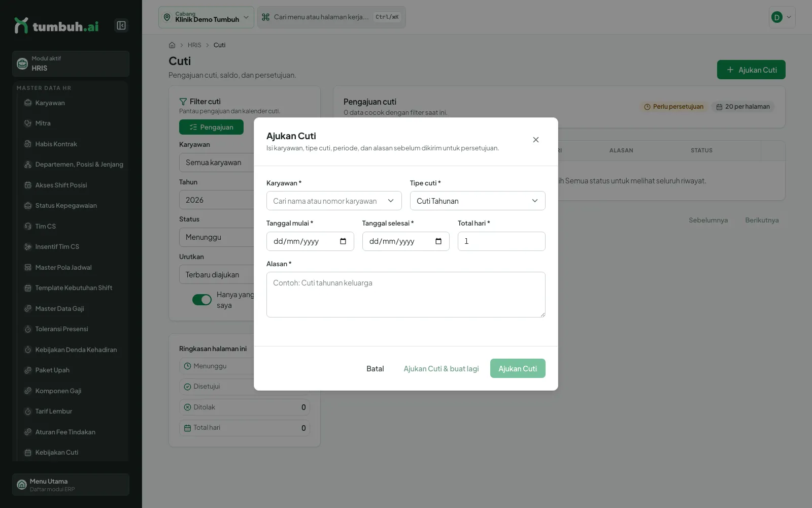Open the user avatar dropdown menu
This screenshot has height=508, width=812.
tap(782, 17)
